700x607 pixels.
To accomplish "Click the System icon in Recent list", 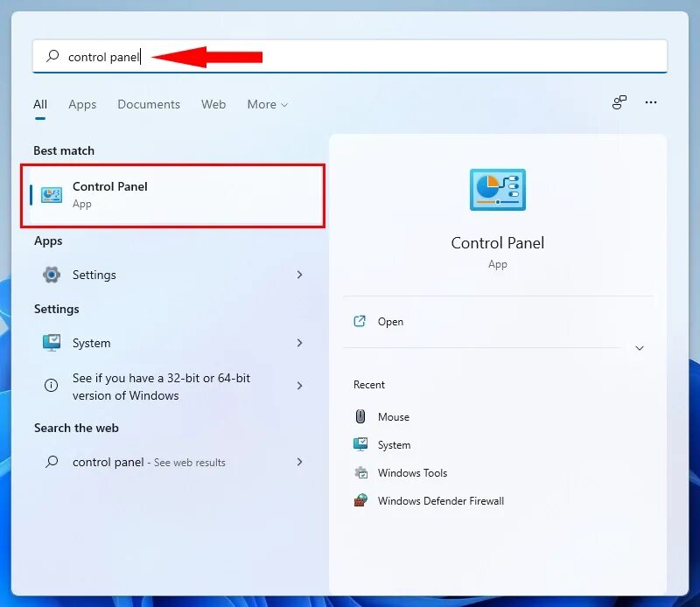I will (360, 444).
